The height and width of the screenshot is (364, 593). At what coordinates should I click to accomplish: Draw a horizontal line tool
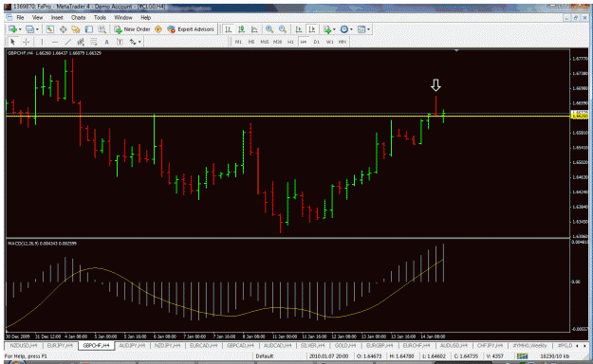pos(55,42)
